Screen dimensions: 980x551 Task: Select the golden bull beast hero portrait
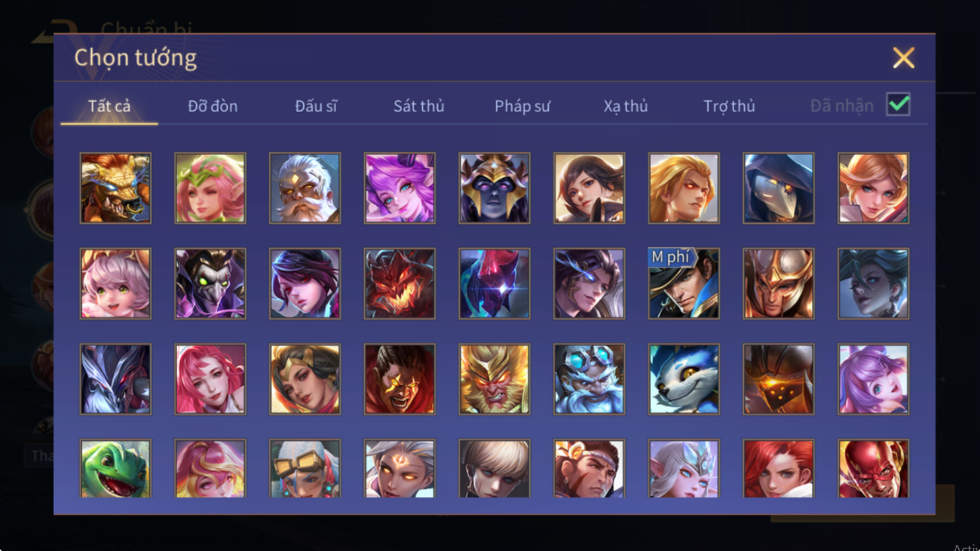click(116, 188)
